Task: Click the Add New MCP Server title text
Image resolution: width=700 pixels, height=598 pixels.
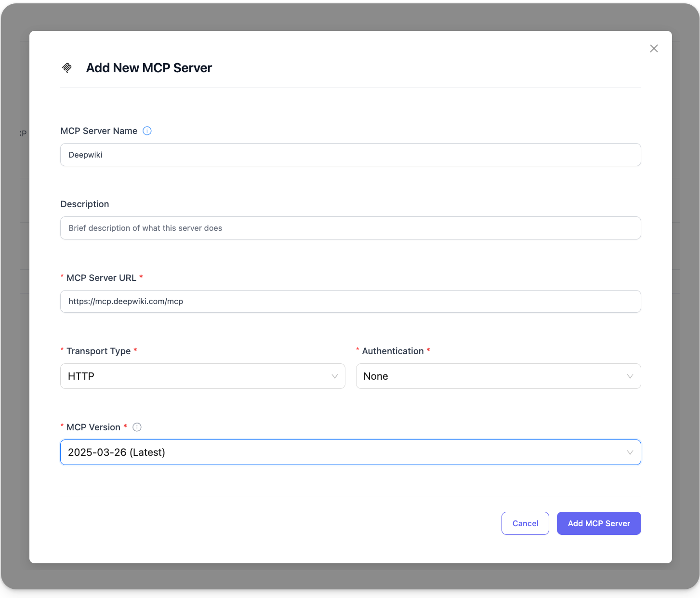Action: pos(149,68)
